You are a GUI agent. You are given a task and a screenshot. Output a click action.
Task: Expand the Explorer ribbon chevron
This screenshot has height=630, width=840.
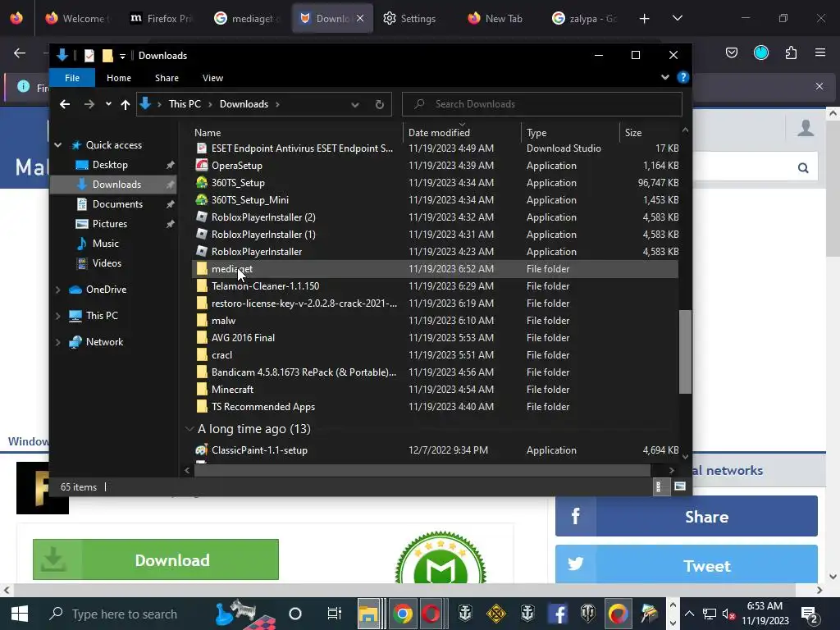664,77
